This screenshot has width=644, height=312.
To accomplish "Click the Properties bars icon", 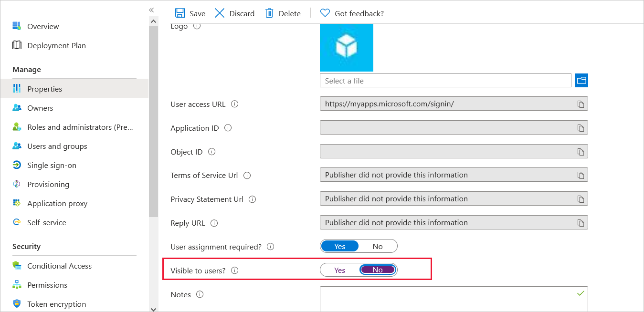I will click(x=17, y=88).
